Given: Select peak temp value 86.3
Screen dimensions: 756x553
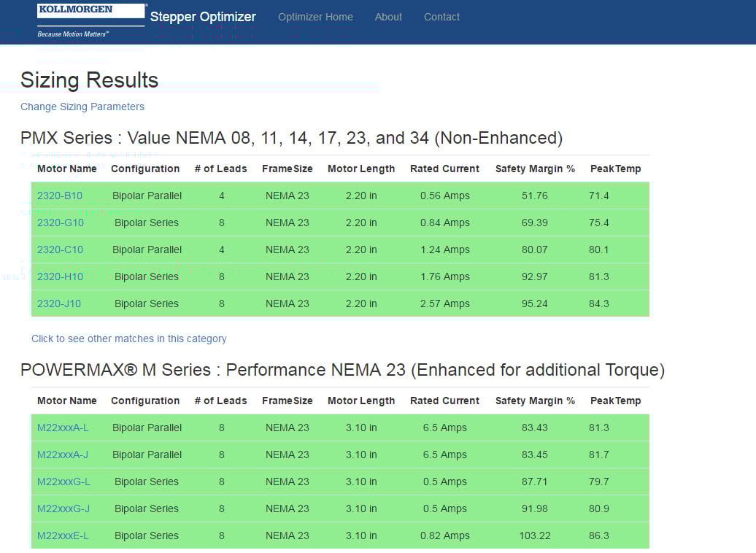Looking at the screenshot, I should pos(599,535).
